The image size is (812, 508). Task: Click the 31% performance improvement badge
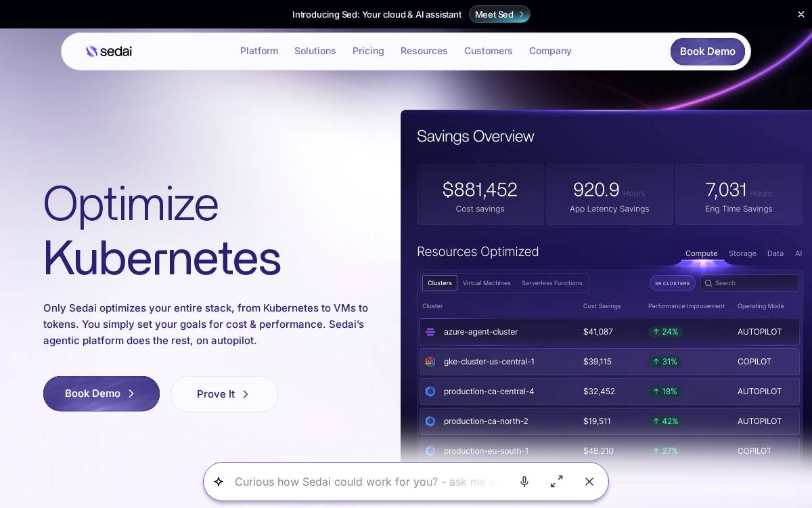pos(665,362)
